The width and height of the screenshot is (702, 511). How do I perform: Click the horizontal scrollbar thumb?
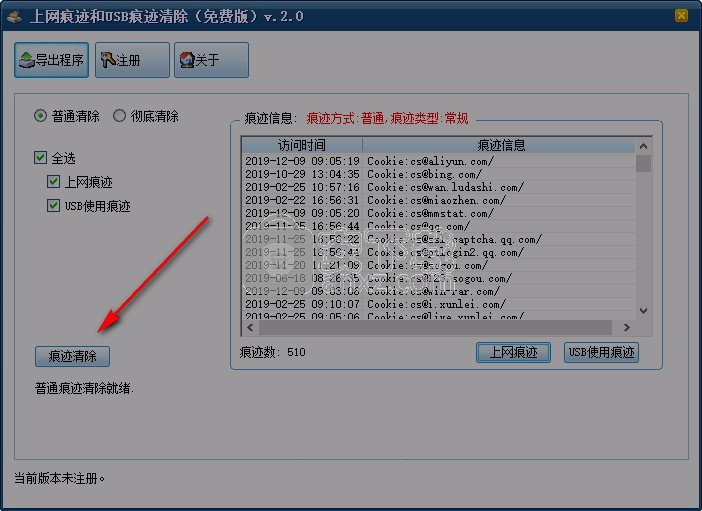435,327
